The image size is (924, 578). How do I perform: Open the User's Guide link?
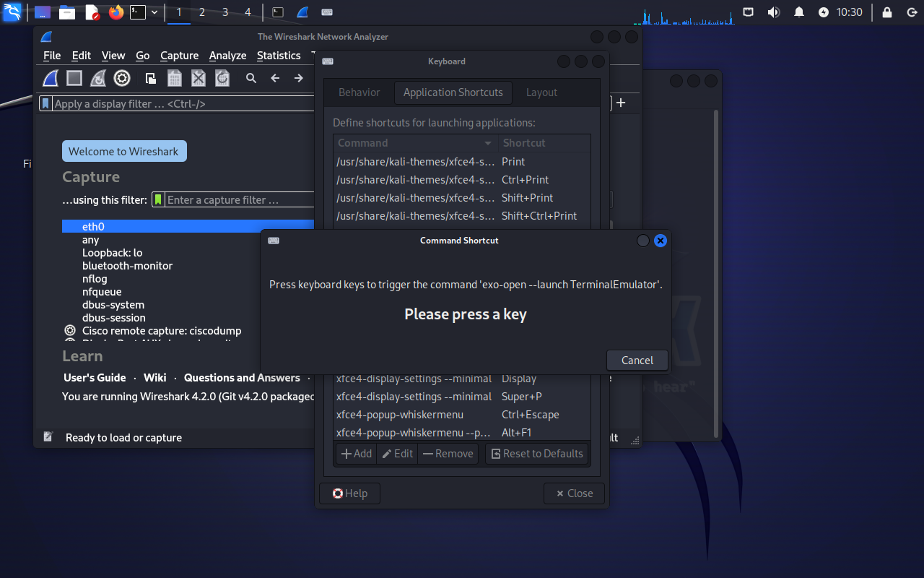click(x=95, y=378)
